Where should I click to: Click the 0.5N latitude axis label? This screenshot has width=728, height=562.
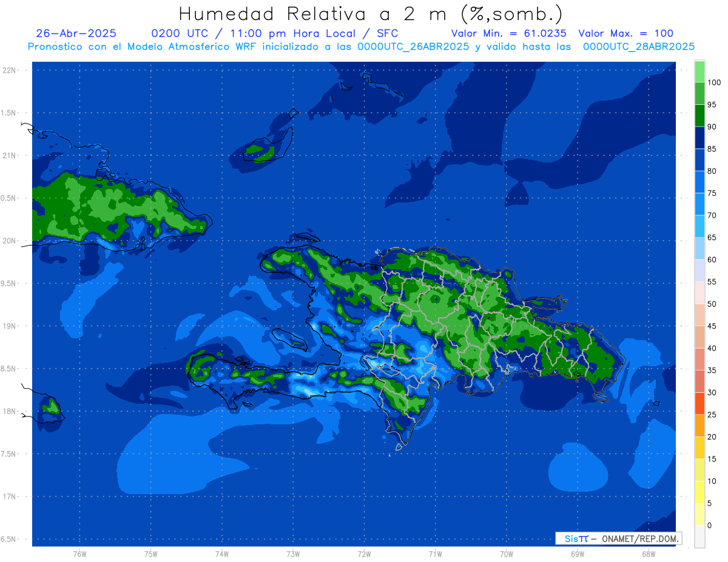[9, 198]
